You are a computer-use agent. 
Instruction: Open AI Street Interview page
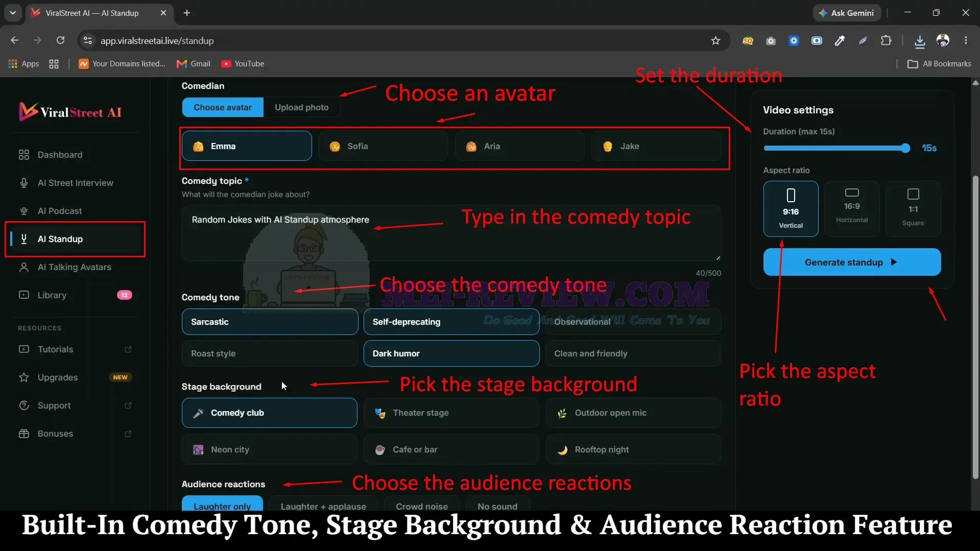click(x=74, y=183)
